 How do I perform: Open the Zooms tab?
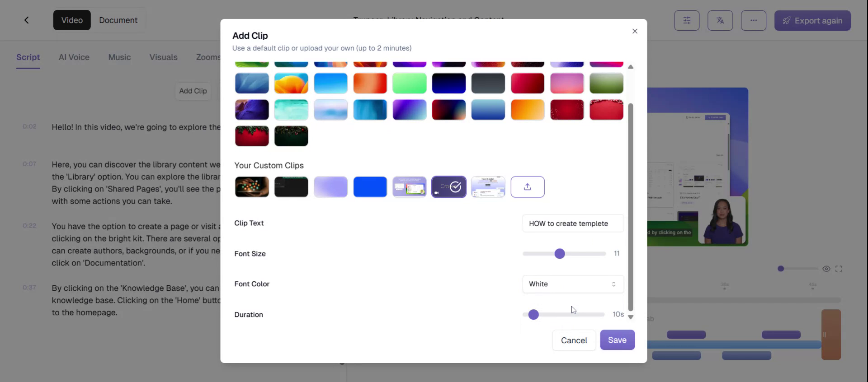click(x=208, y=57)
